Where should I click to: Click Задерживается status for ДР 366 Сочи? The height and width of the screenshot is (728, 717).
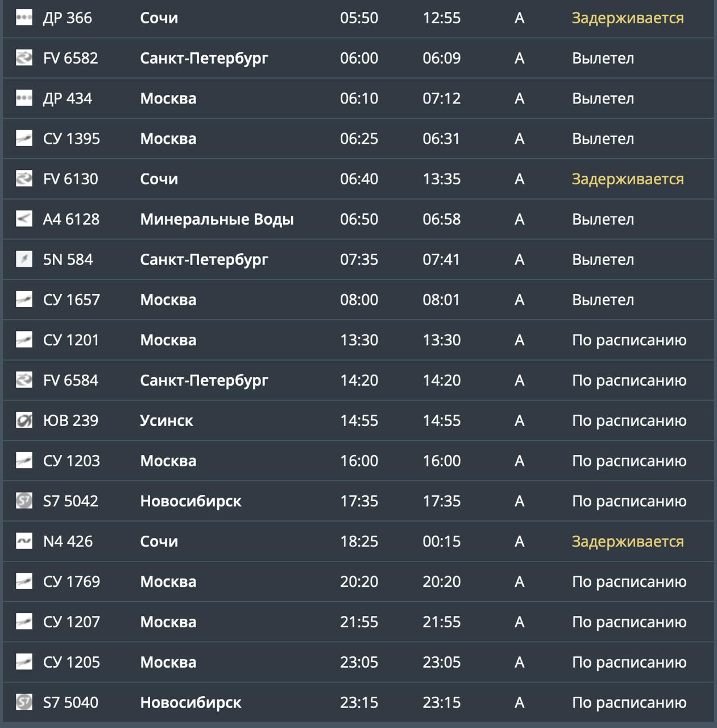(628, 18)
